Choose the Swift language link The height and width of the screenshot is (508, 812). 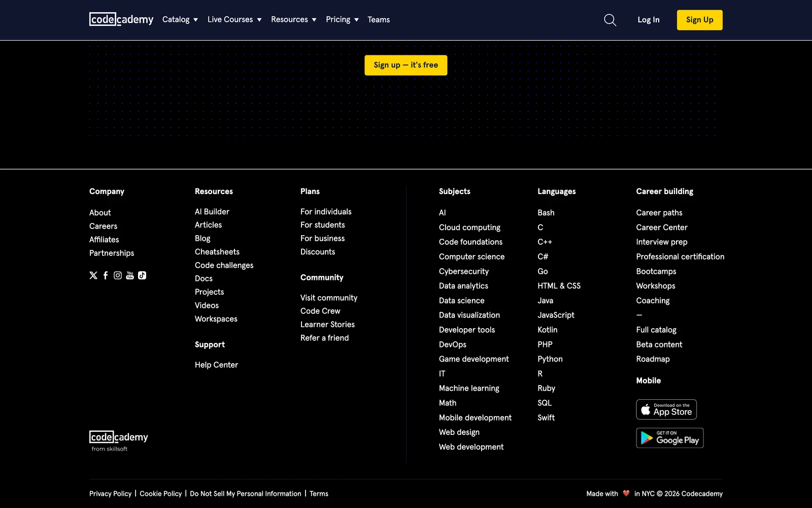click(x=546, y=418)
